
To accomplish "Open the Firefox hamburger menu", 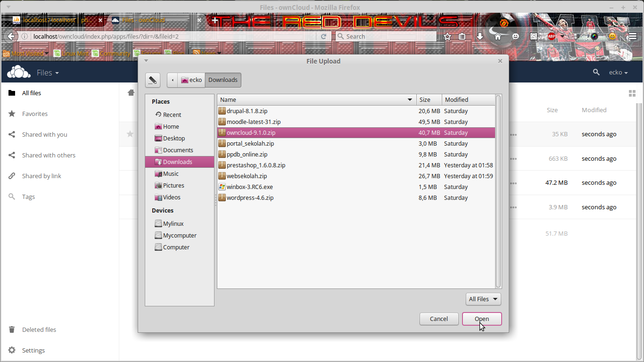I will click(x=633, y=36).
